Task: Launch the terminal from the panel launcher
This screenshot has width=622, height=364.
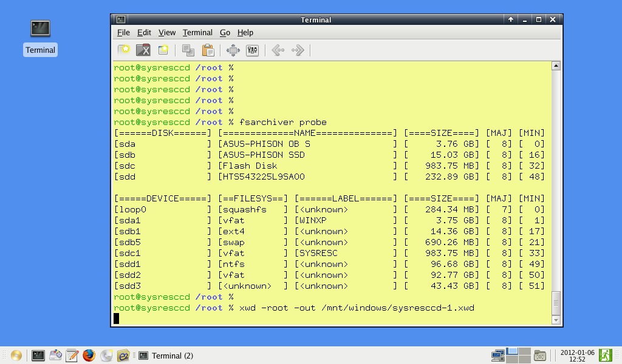Action: [x=38, y=356]
